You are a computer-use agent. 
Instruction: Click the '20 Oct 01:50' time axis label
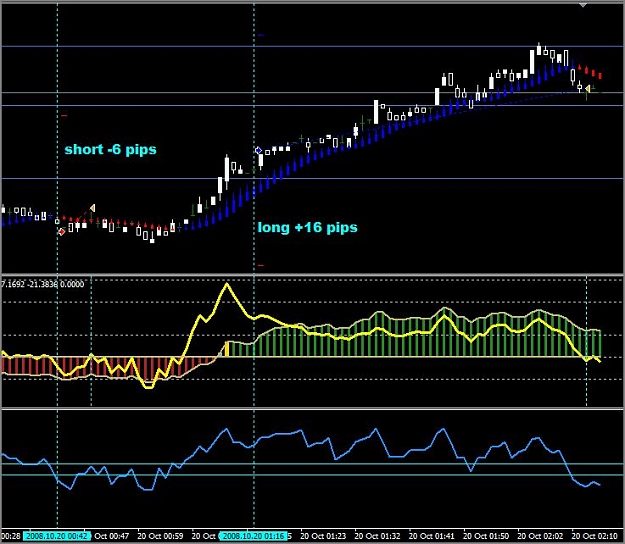(x=485, y=536)
